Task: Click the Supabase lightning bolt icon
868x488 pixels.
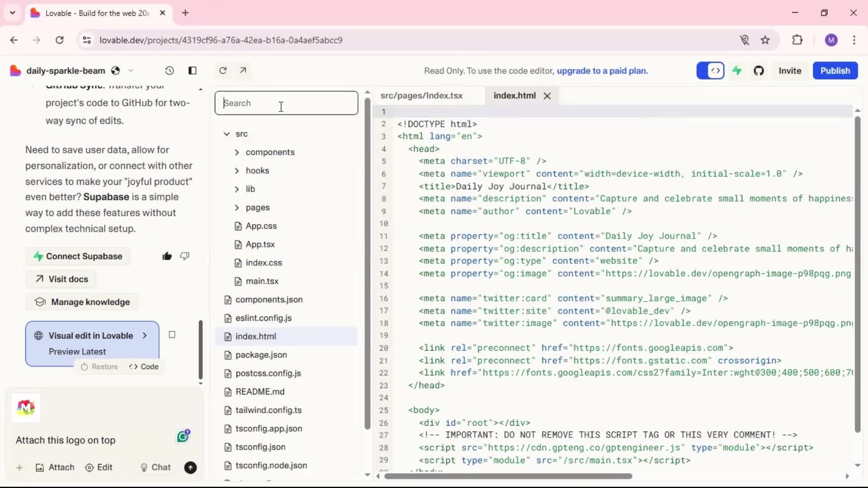Action: click(737, 70)
